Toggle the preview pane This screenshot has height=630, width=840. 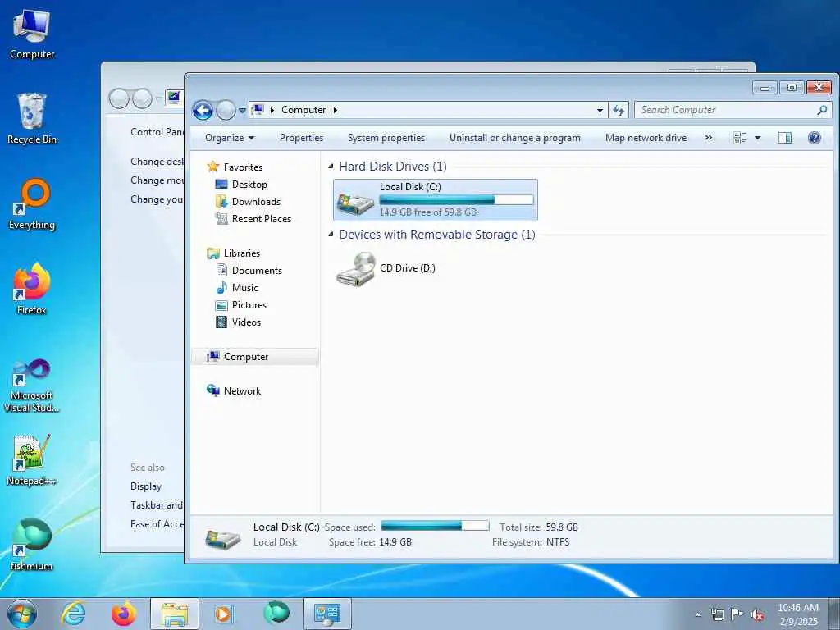(x=785, y=138)
